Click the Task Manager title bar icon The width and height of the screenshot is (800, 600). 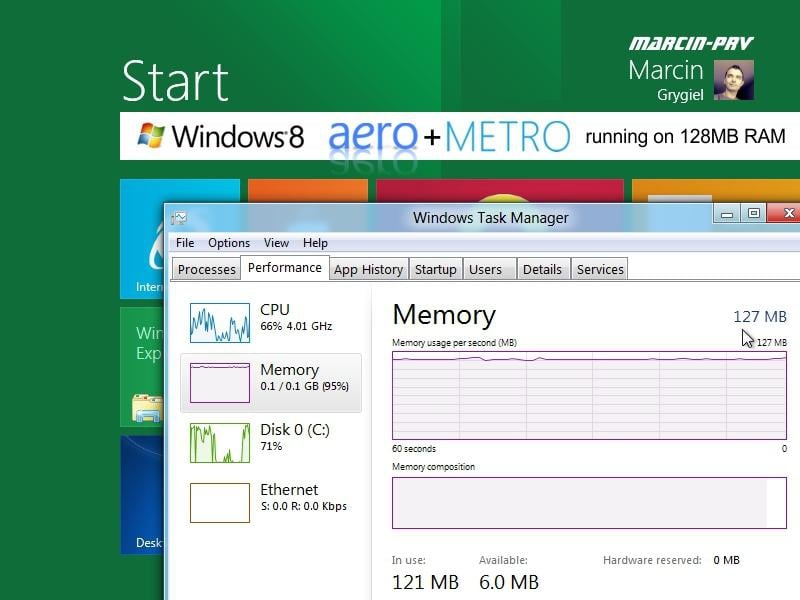[179, 218]
